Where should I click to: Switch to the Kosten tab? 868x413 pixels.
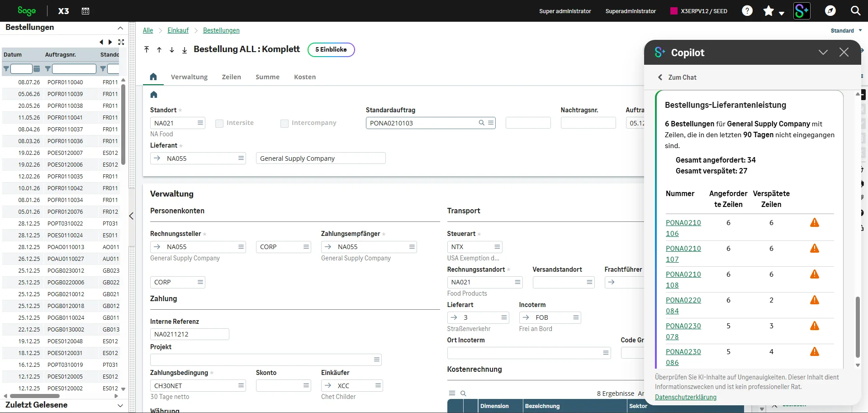click(305, 77)
